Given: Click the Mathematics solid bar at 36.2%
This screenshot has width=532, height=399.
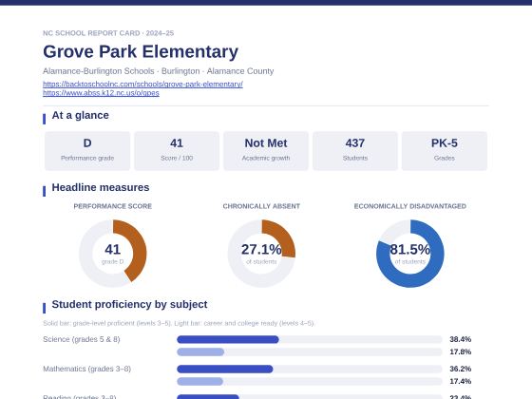Looking at the screenshot, I should 225,369.
